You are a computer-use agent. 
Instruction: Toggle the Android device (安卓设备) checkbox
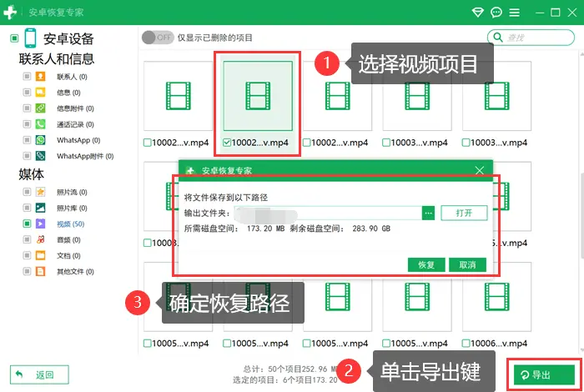coord(14,38)
